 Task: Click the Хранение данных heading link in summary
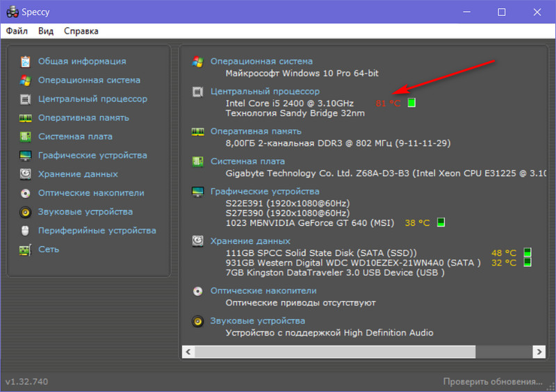250,241
